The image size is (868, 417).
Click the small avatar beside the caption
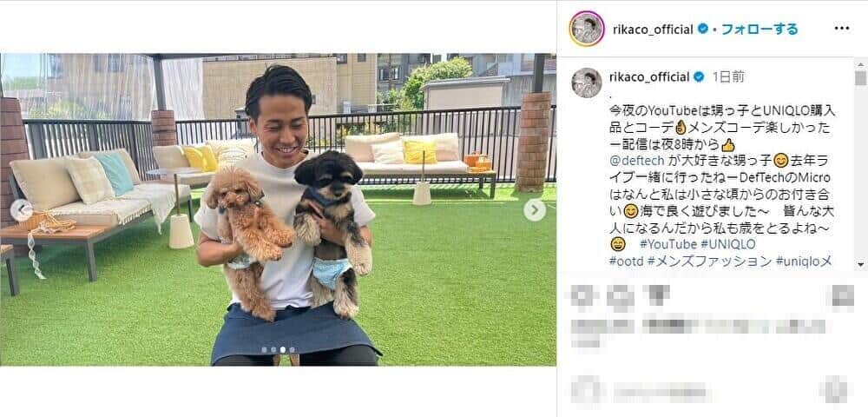click(586, 83)
